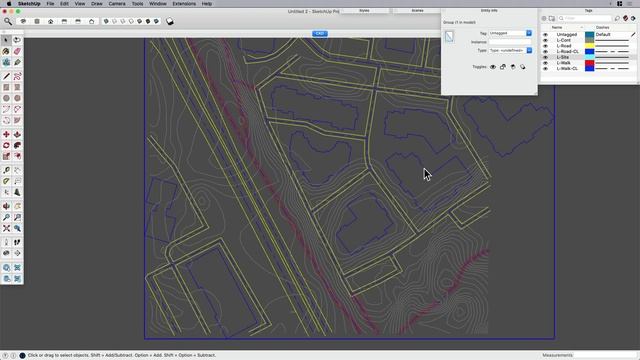Pick the Push/Pull tool
Screen dimensions: 640x360
pyautogui.click(x=17, y=134)
